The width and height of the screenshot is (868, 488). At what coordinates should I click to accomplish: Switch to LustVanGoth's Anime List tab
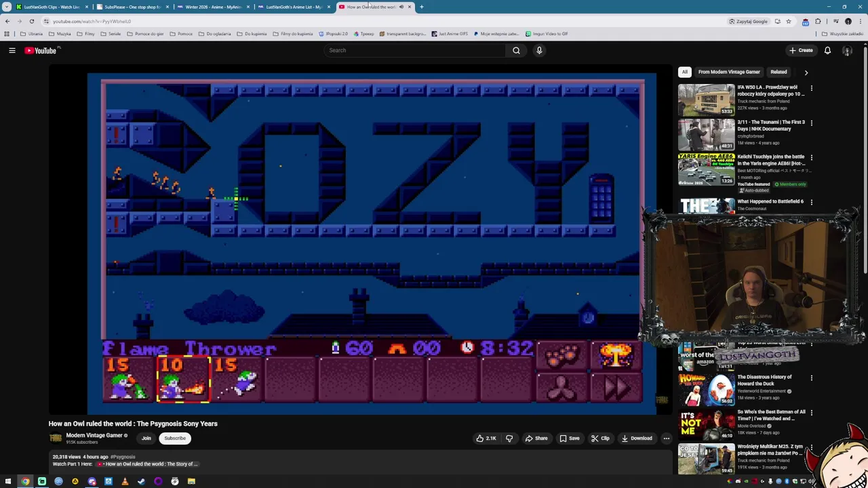pos(294,7)
